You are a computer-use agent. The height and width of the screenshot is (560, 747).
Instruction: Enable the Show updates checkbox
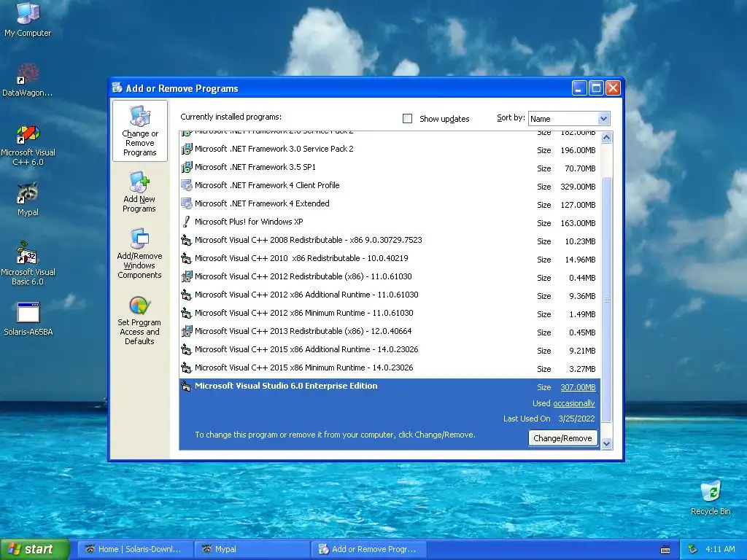(x=407, y=119)
